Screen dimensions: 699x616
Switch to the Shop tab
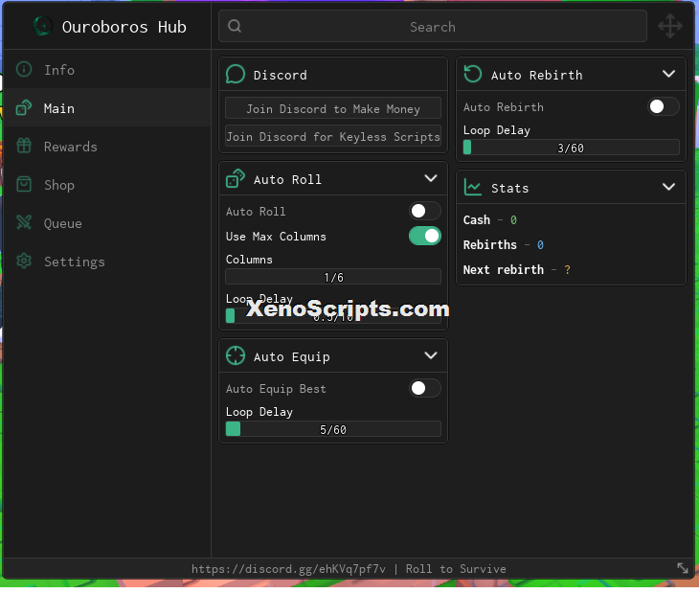(x=107, y=184)
